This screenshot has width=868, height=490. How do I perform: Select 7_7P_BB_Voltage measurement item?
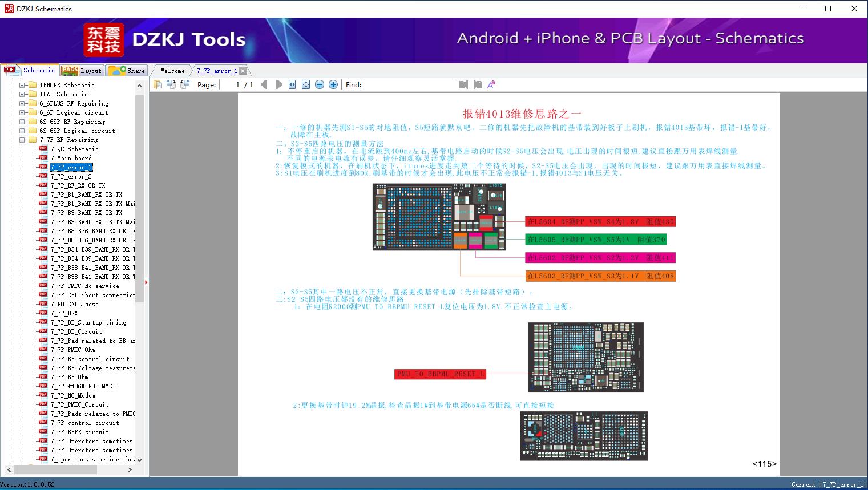coord(92,368)
